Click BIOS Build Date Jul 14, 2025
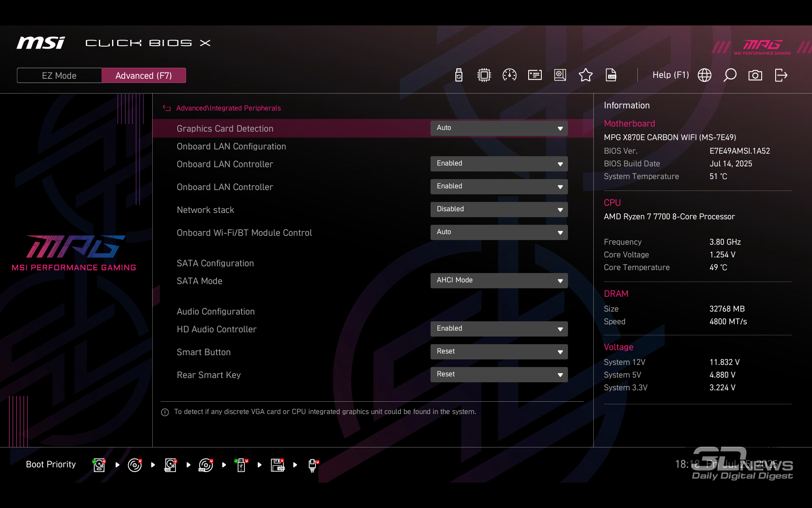This screenshot has width=812, height=508. (731, 164)
